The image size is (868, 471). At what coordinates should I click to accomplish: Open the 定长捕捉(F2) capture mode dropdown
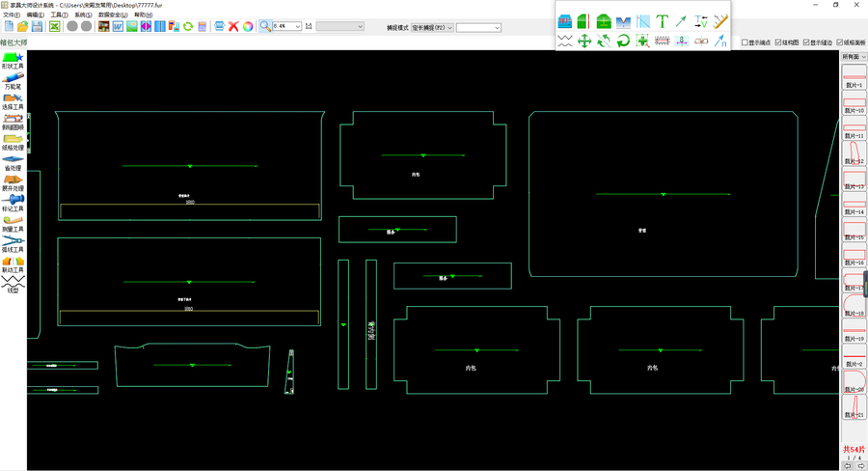click(432, 27)
